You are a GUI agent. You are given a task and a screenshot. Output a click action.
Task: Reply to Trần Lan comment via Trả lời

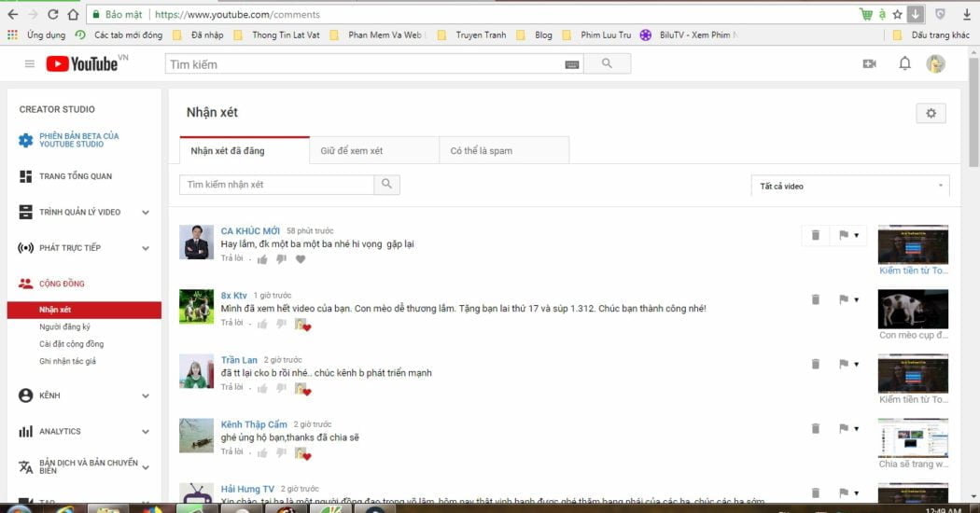231,387
